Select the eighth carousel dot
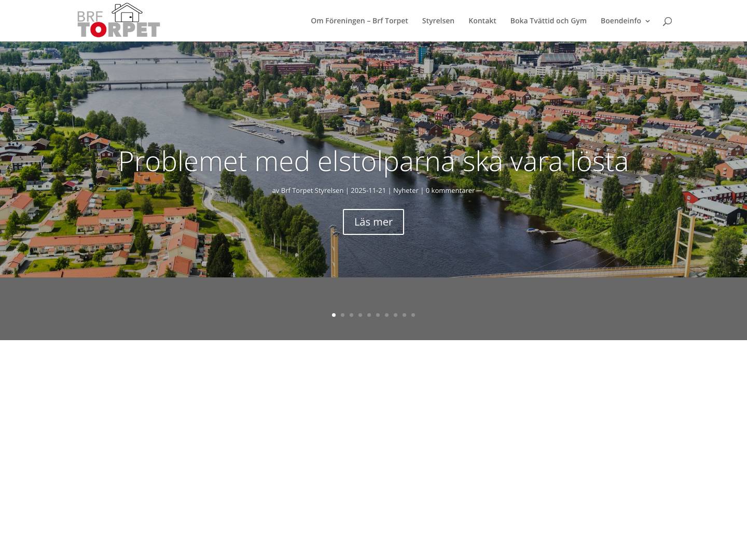Image resolution: width=747 pixels, height=560 pixels. pyautogui.click(x=395, y=315)
